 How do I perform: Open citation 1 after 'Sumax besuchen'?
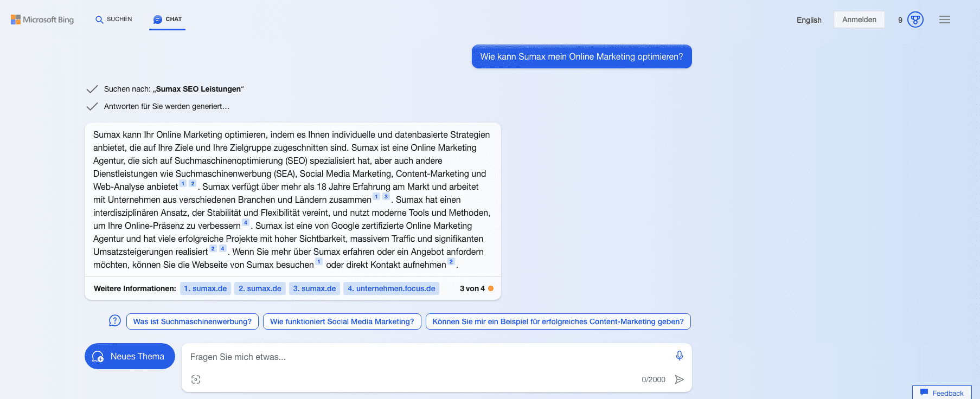click(x=319, y=262)
